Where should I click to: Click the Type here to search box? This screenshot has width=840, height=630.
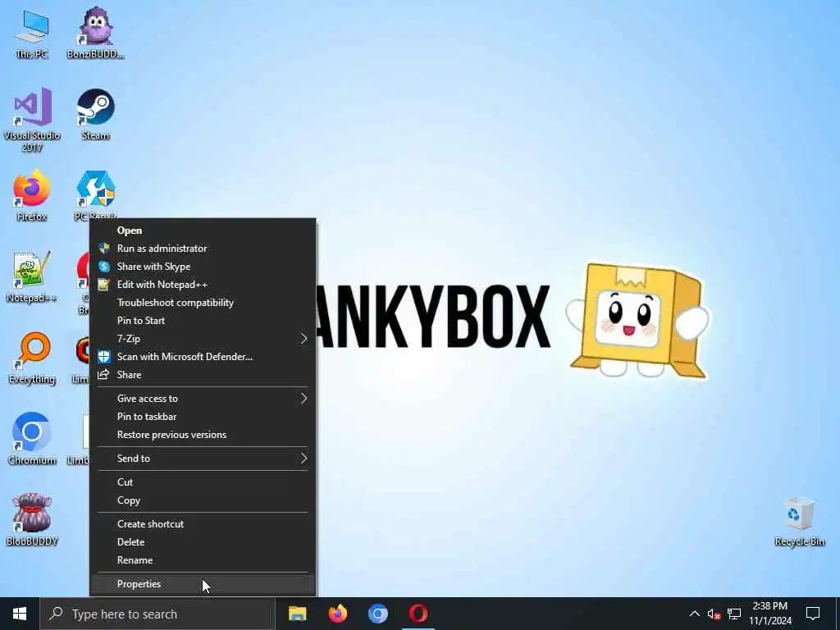tap(157, 614)
